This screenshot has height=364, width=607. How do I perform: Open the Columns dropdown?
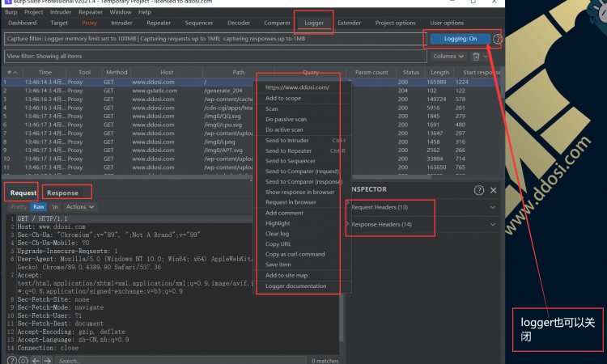click(x=448, y=57)
